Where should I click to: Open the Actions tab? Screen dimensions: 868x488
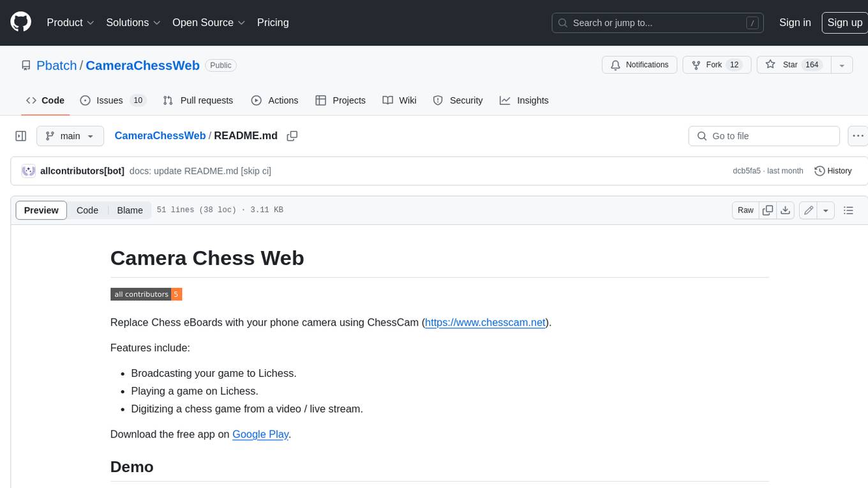pos(274,100)
